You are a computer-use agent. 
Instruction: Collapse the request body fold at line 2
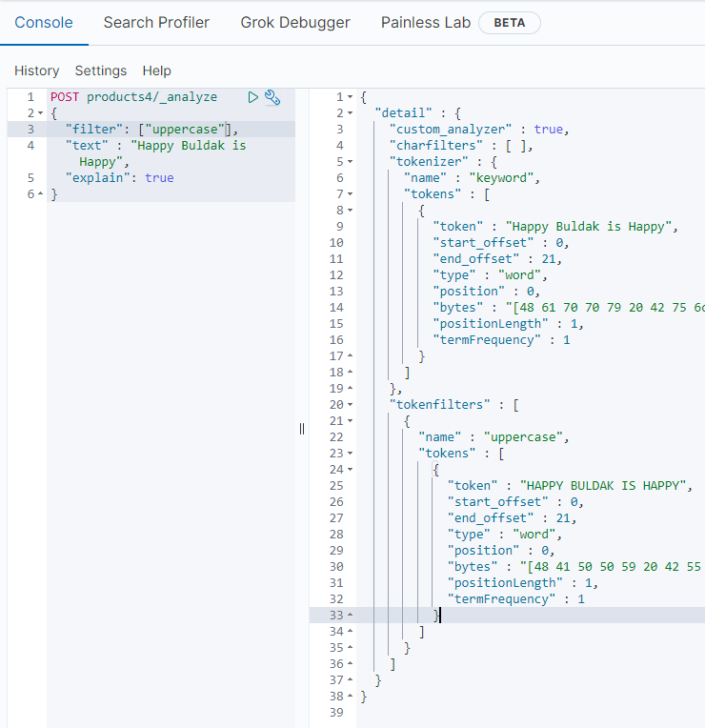(x=40, y=113)
